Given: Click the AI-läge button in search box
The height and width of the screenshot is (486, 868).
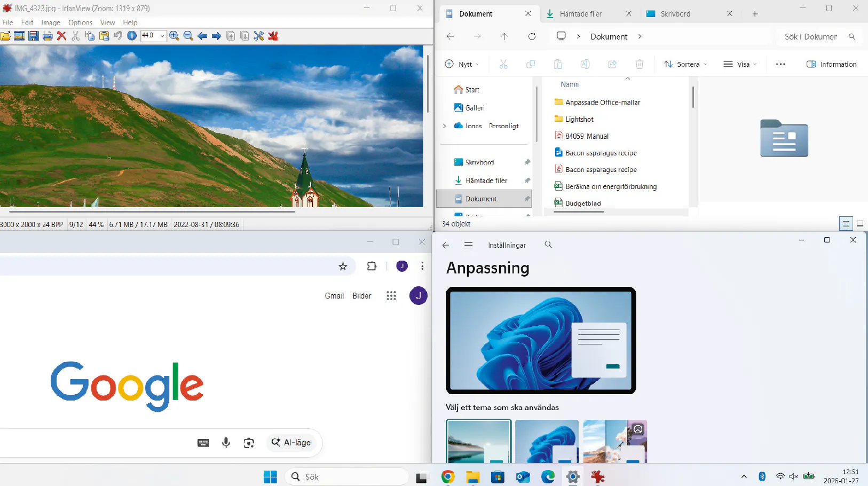Looking at the screenshot, I should (x=291, y=443).
